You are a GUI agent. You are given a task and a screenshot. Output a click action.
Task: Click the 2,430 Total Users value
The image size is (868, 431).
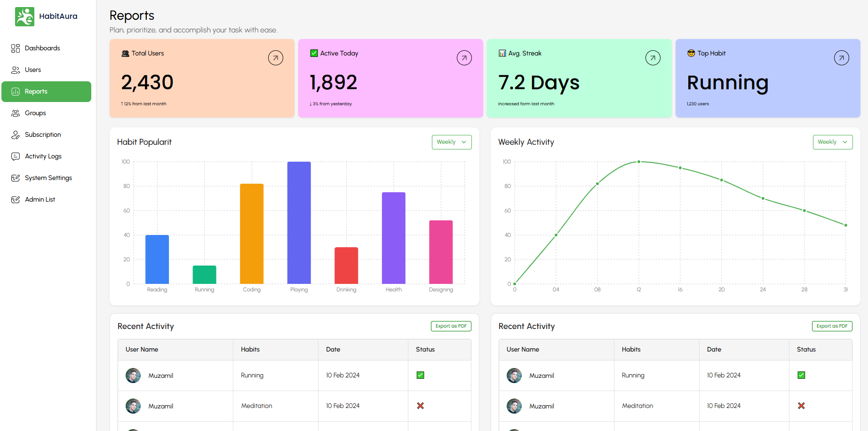click(x=147, y=83)
